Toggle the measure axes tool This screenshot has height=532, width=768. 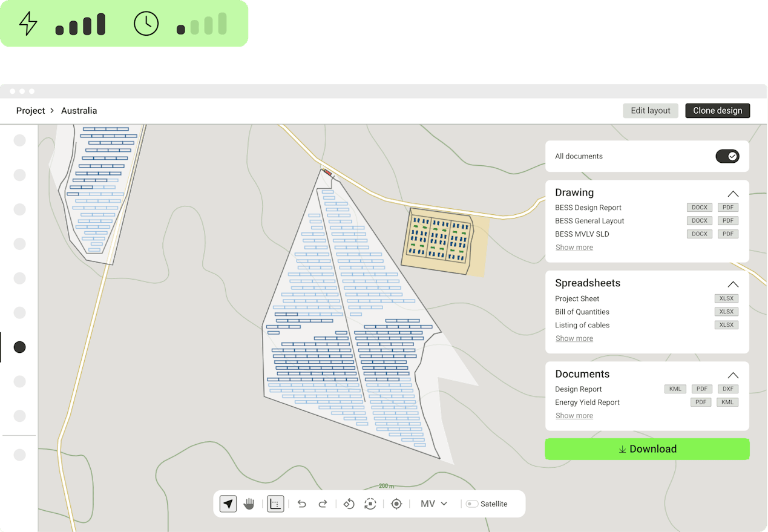click(x=275, y=504)
